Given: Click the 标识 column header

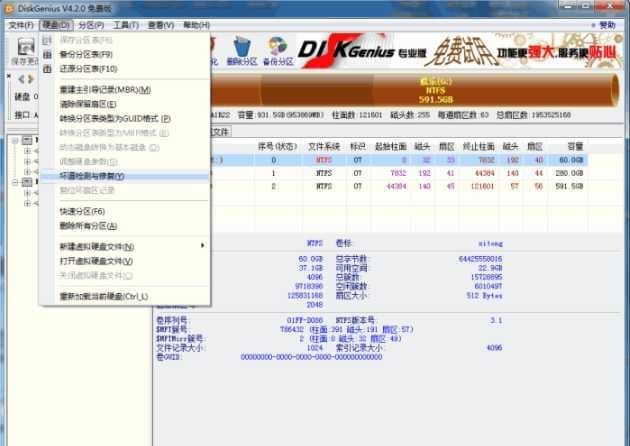Looking at the screenshot, I should click(x=358, y=147).
